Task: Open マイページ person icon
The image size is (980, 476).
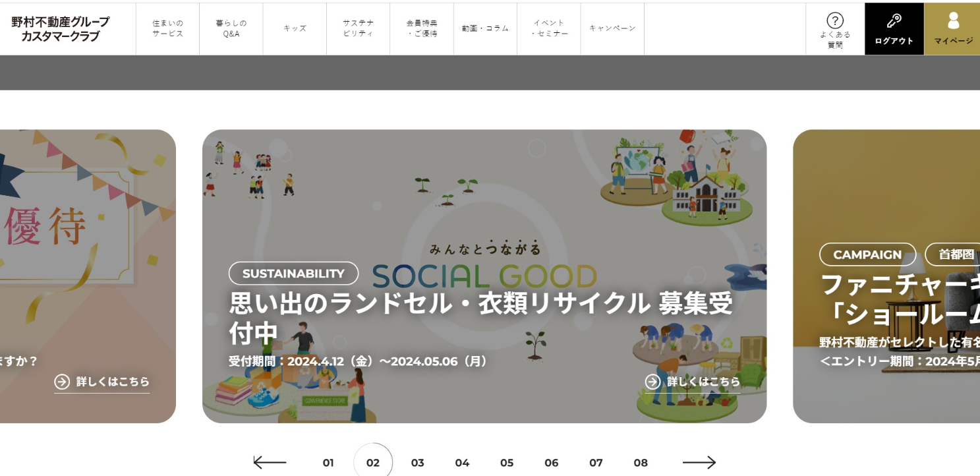Action: [x=952, y=21]
